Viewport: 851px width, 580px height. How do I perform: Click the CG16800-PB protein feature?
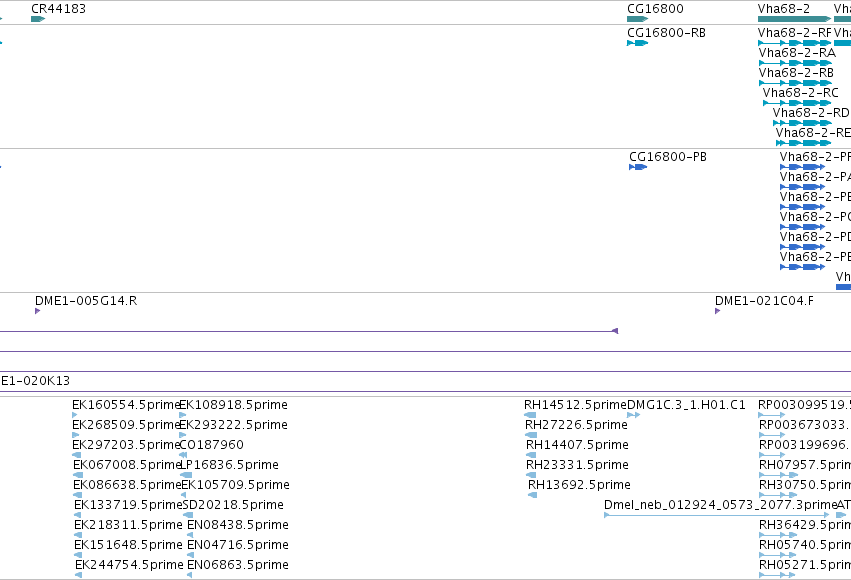pyautogui.click(x=638, y=167)
